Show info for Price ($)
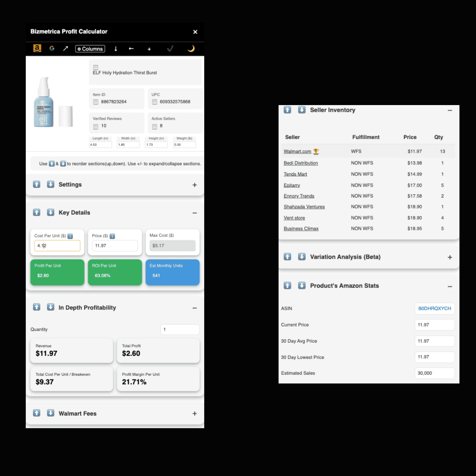This screenshot has height=476, width=476. tap(112, 236)
